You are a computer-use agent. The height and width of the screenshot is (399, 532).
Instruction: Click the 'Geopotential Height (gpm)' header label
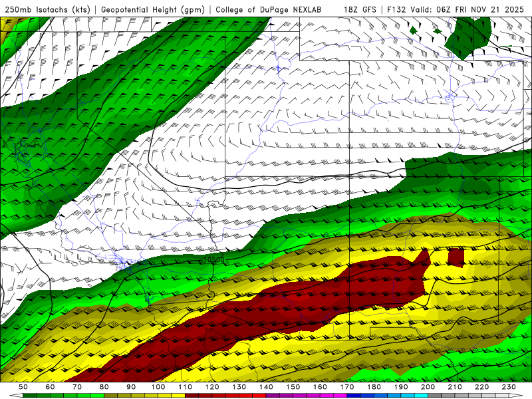coord(153,10)
